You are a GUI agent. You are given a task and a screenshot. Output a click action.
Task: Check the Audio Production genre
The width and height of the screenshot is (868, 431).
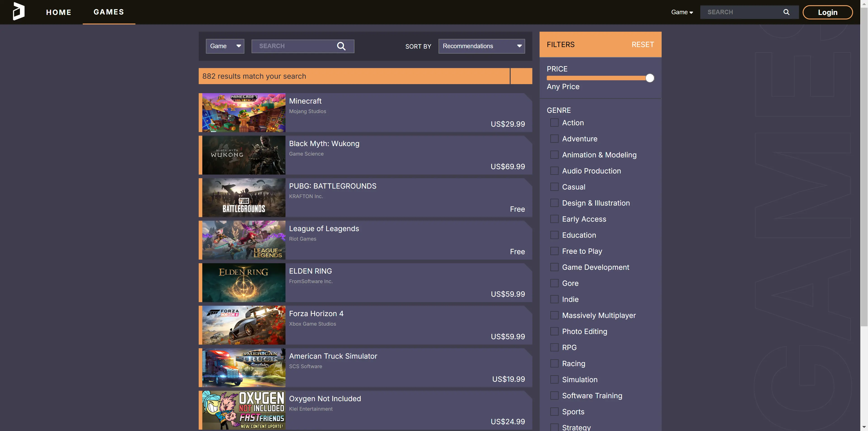pos(554,171)
